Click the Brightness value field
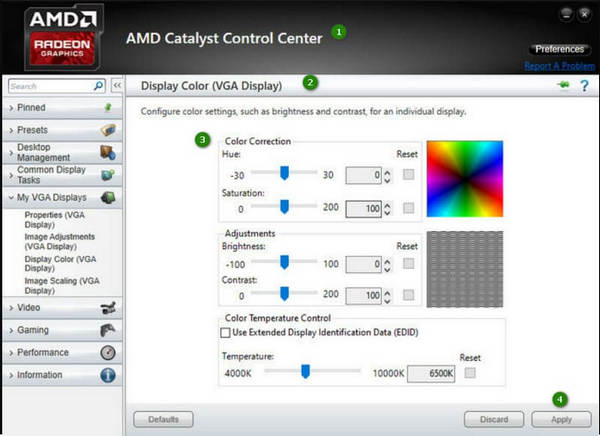Screen dimensions: 600x436 pyautogui.click(x=364, y=265)
